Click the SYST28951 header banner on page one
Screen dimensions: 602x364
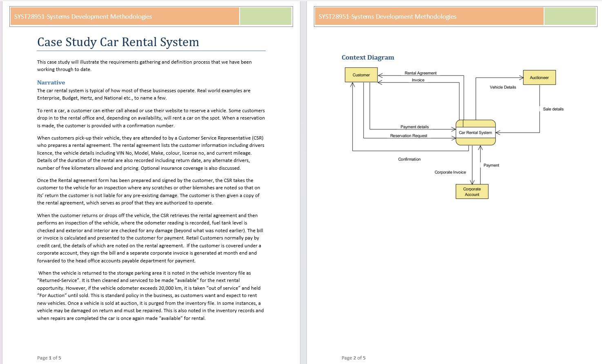pyautogui.click(x=83, y=16)
